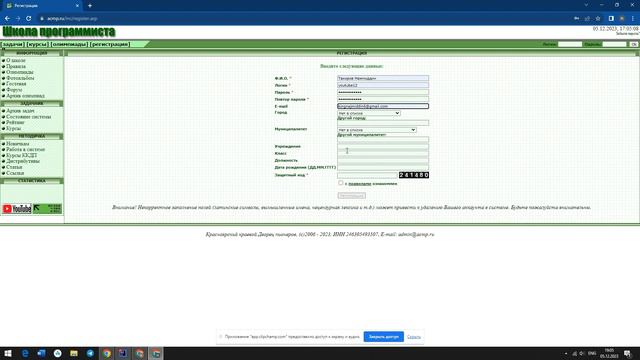Open the Форум sidebar link
This screenshot has height=360, width=640.
[x=14, y=90]
